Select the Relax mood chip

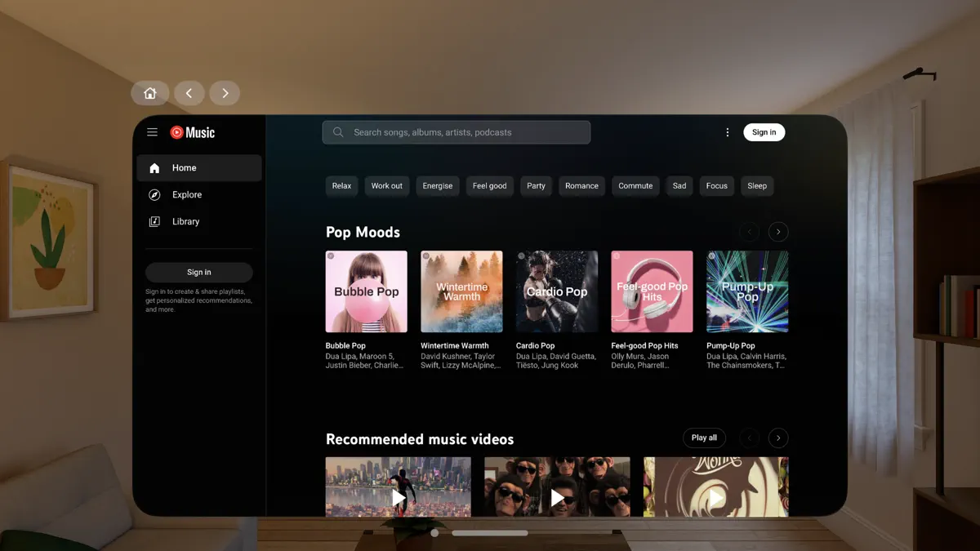[x=341, y=185]
